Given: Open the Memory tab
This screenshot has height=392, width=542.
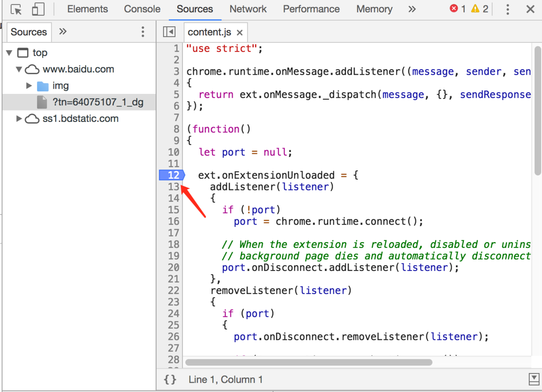Looking at the screenshot, I should tap(374, 9).
